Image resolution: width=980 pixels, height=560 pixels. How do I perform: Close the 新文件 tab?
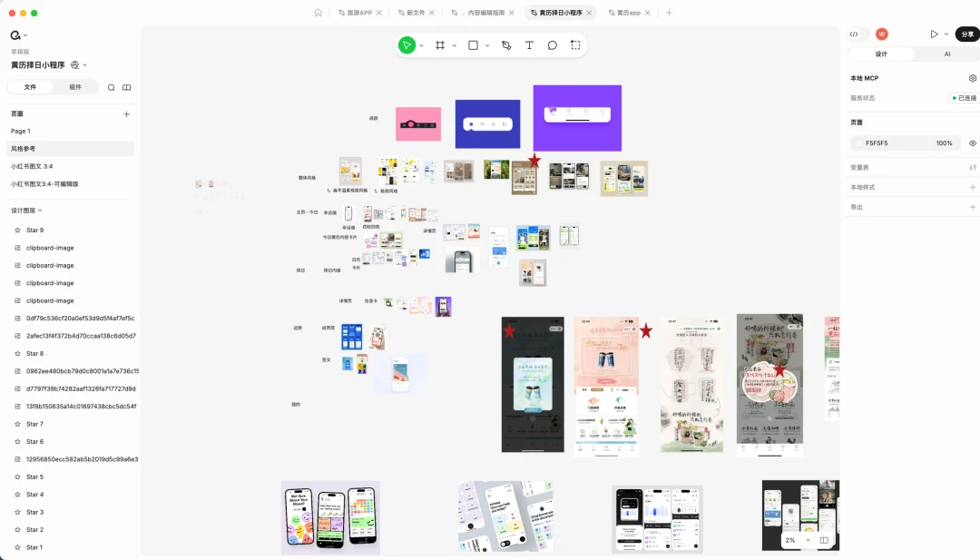point(432,13)
